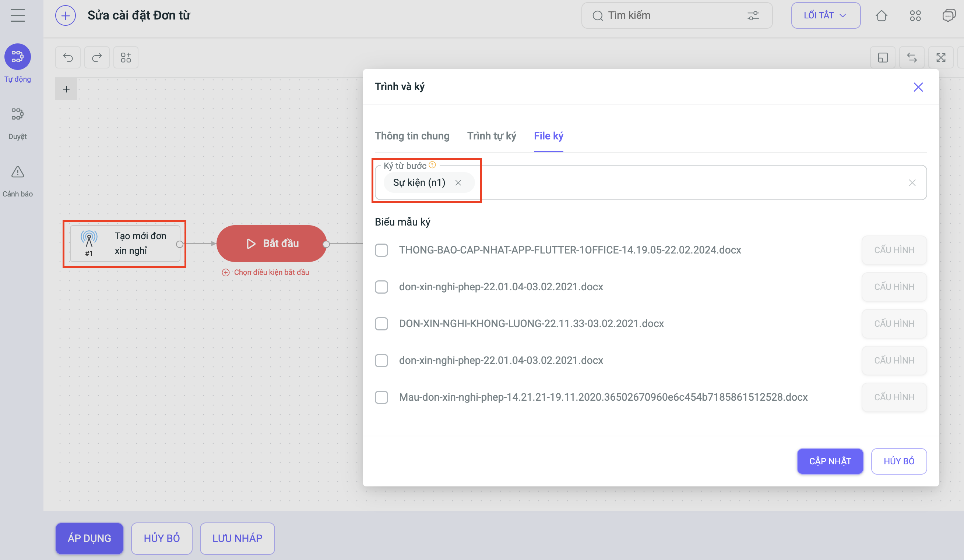The width and height of the screenshot is (964, 560).
Task: Check DON-XIN-NGHI-KHONG-LUONG docx checkbox
Action: click(381, 324)
